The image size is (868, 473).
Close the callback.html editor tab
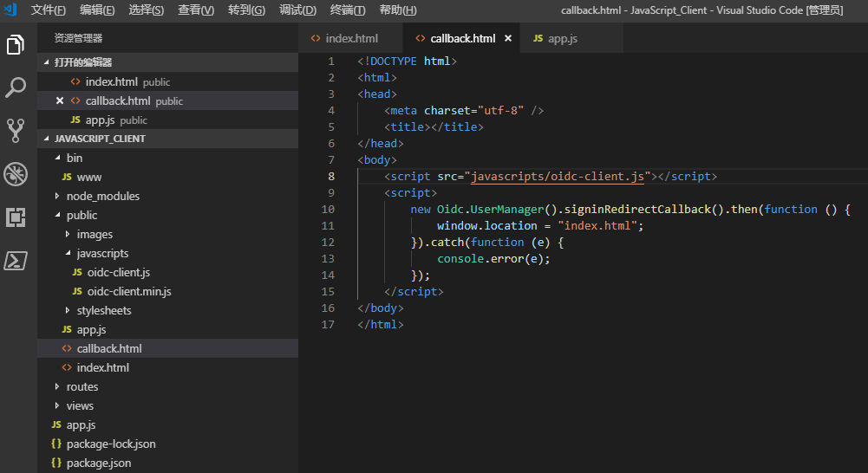tap(508, 39)
